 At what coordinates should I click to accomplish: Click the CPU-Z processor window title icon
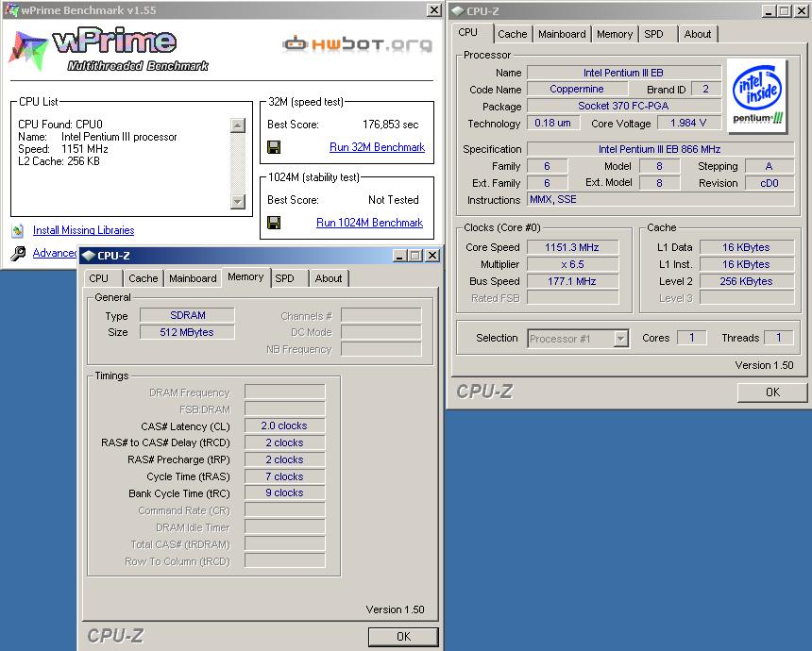(458, 11)
